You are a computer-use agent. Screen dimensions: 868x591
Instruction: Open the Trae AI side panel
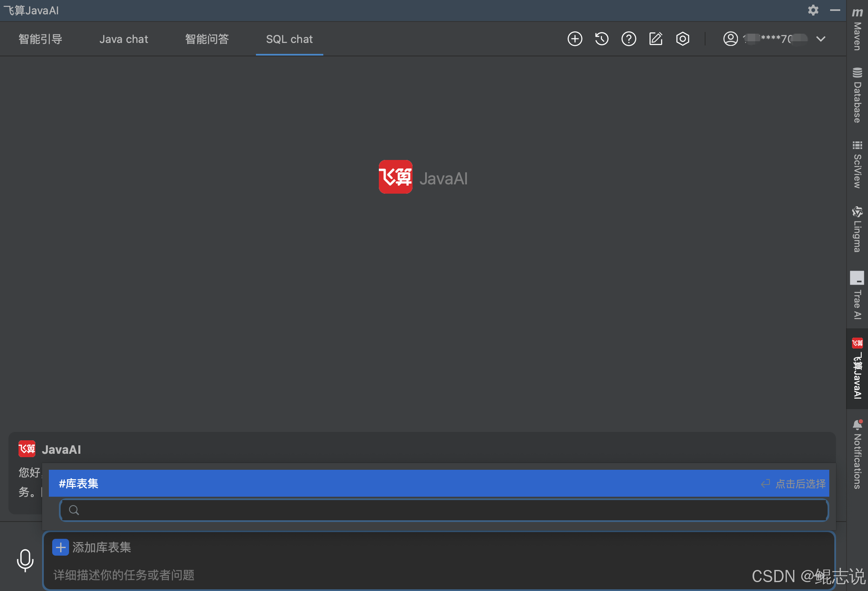click(x=857, y=295)
